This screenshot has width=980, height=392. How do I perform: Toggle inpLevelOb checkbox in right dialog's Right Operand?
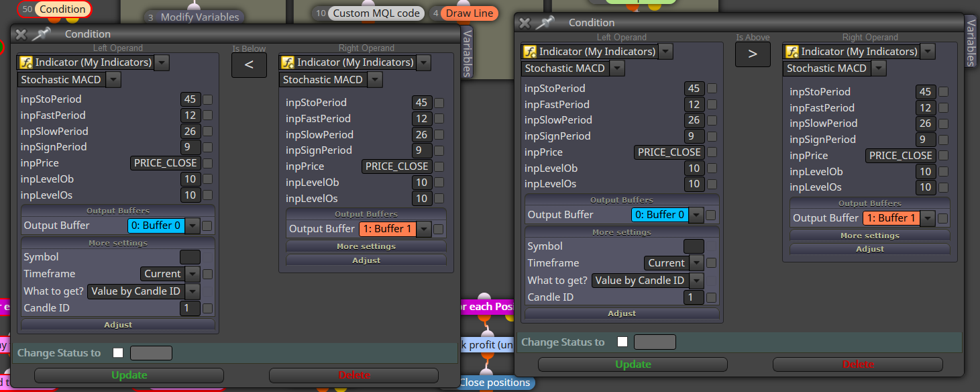pyautogui.click(x=943, y=172)
